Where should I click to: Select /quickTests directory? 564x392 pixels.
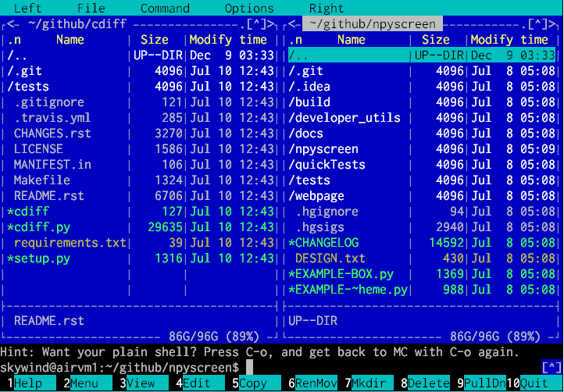[x=422, y=165]
